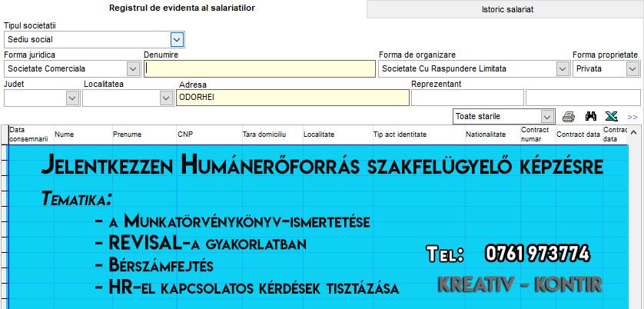Open the Localitatea dropdown

(x=166, y=98)
